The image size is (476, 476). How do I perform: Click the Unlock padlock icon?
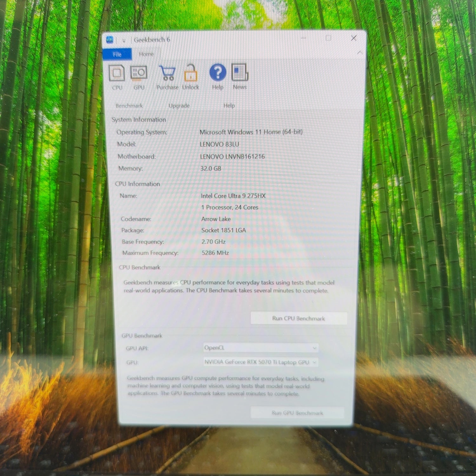click(x=190, y=73)
